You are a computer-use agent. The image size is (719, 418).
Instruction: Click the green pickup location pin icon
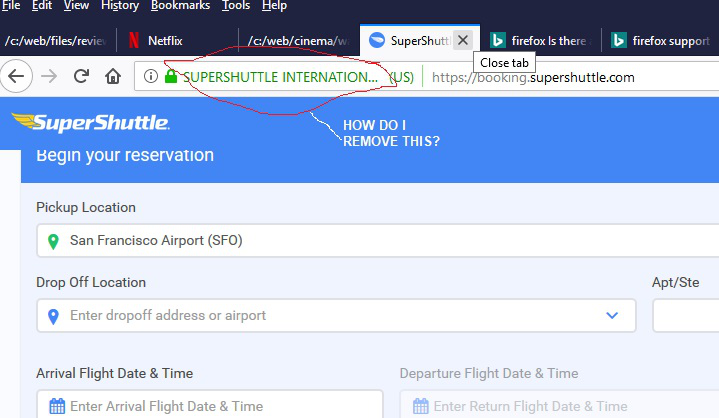pyautogui.click(x=52, y=240)
